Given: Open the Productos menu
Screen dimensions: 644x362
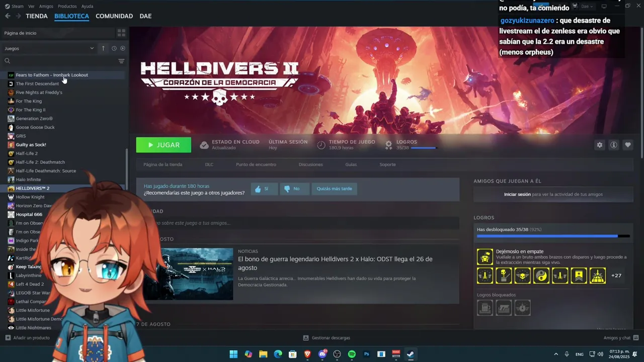Looking at the screenshot, I should click(x=67, y=6).
